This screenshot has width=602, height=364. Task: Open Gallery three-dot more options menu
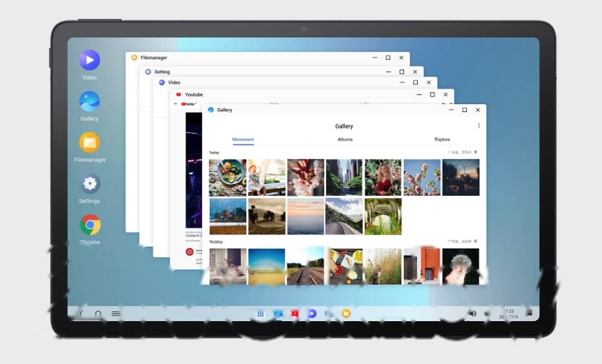pos(479,126)
